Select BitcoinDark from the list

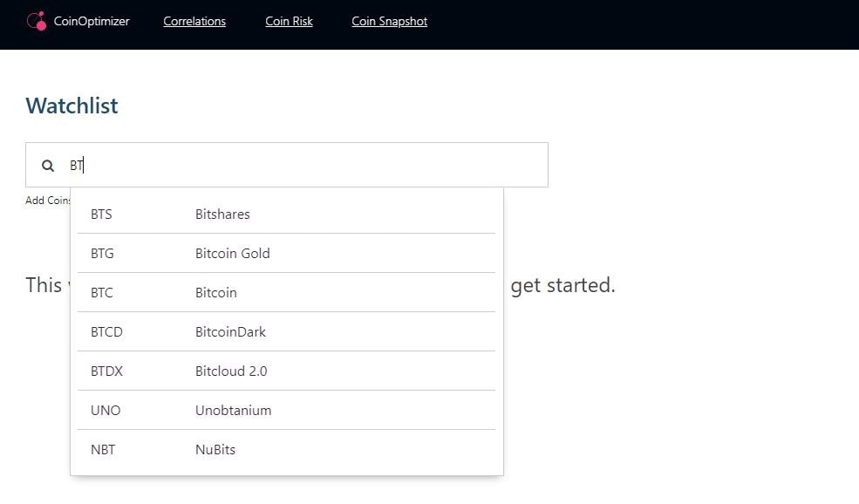pos(230,331)
